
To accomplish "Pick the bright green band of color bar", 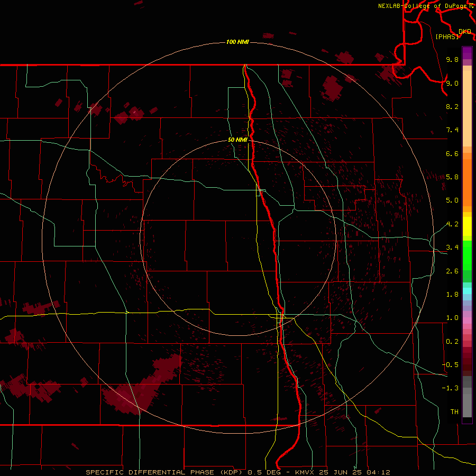I will [467, 255].
